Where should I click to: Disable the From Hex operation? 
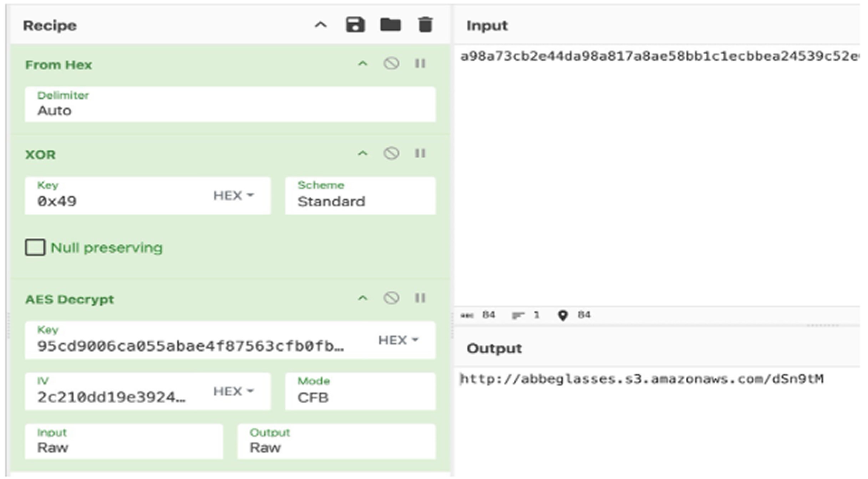(391, 64)
